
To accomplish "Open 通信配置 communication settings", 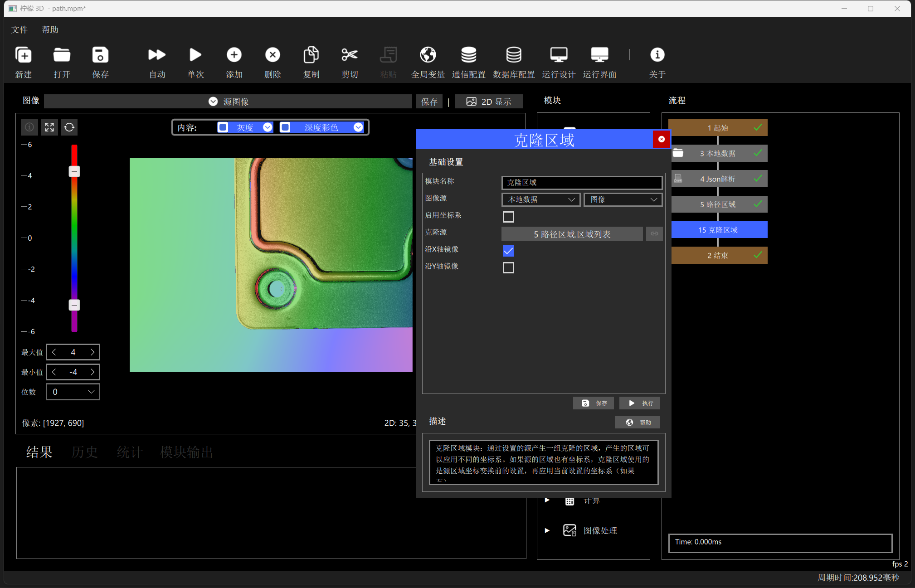I will pos(468,55).
